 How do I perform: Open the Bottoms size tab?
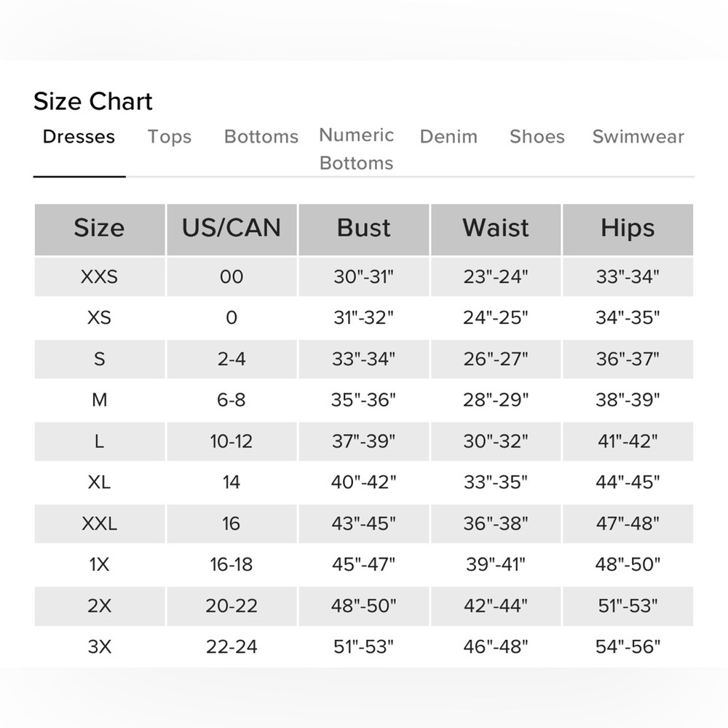pyautogui.click(x=261, y=137)
